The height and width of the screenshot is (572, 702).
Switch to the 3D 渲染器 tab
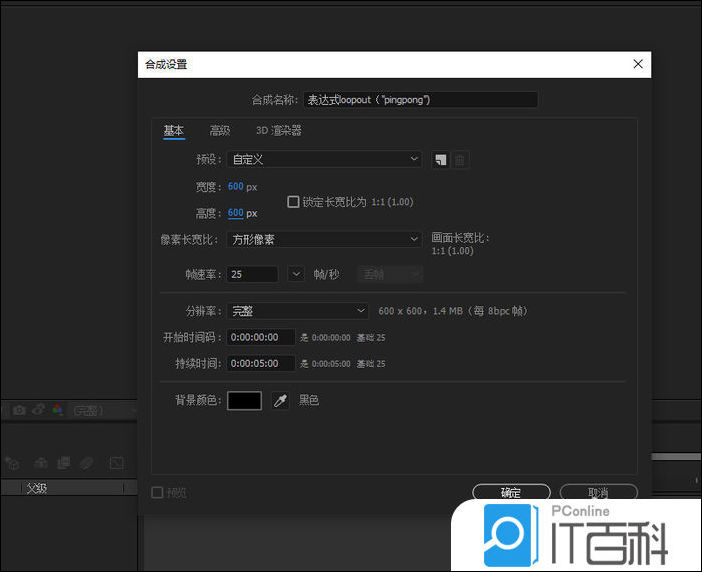(278, 130)
